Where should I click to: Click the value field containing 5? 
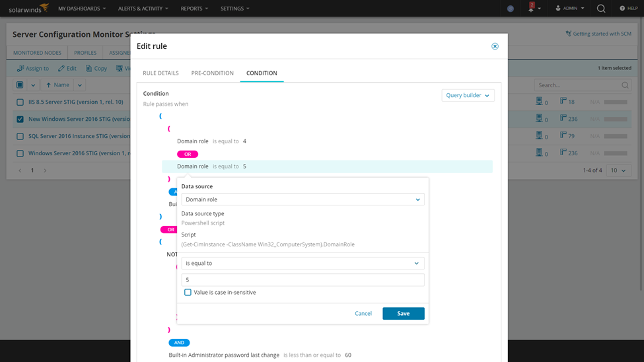(x=303, y=280)
